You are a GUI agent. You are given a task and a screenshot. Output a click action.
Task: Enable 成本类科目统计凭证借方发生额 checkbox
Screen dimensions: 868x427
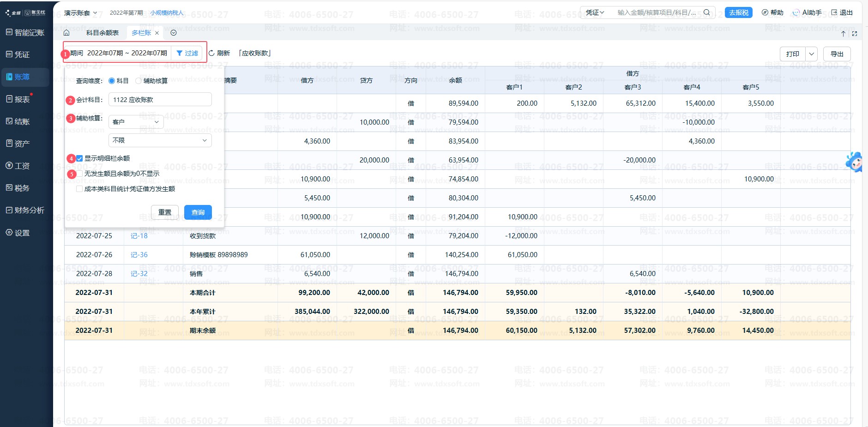[x=79, y=189]
